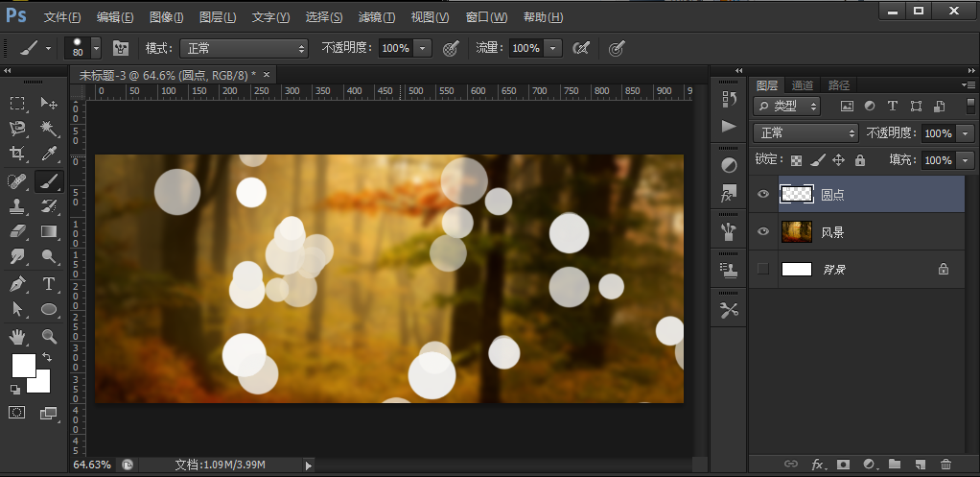The height and width of the screenshot is (477, 980).
Task: Hide the 圆点 layer
Action: tap(763, 195)
